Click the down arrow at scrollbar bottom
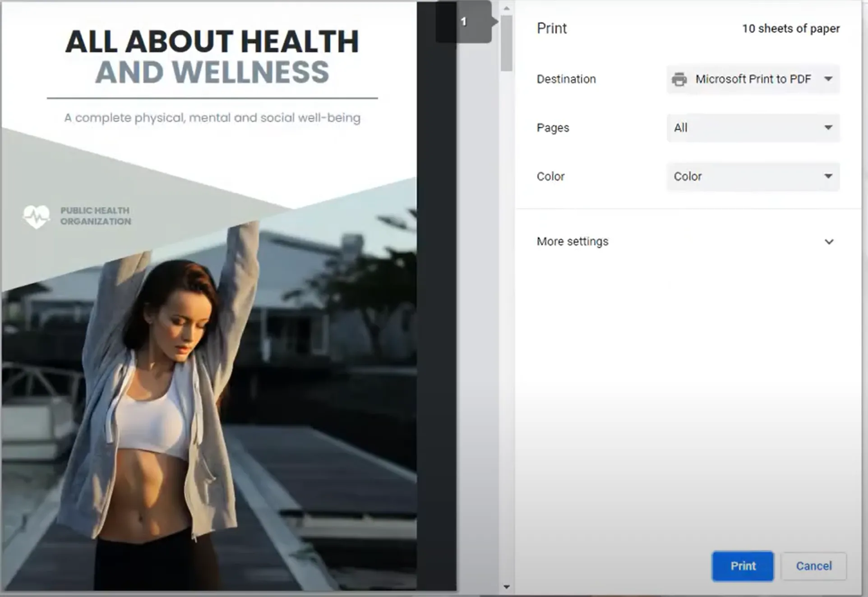The image size is (868, 597). pos(507,587)
